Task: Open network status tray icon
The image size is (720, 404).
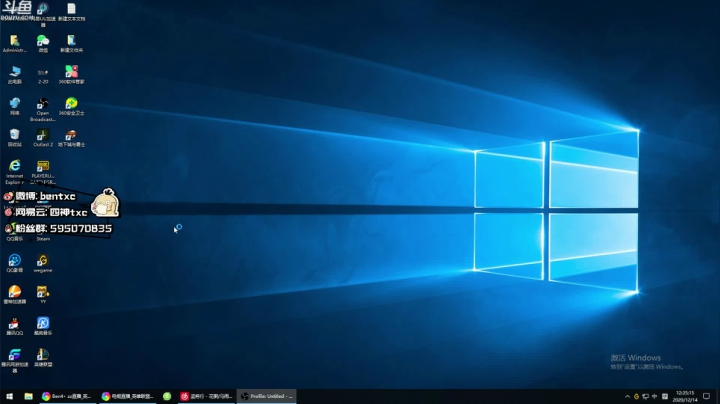Action: click(x=645, y=396)
